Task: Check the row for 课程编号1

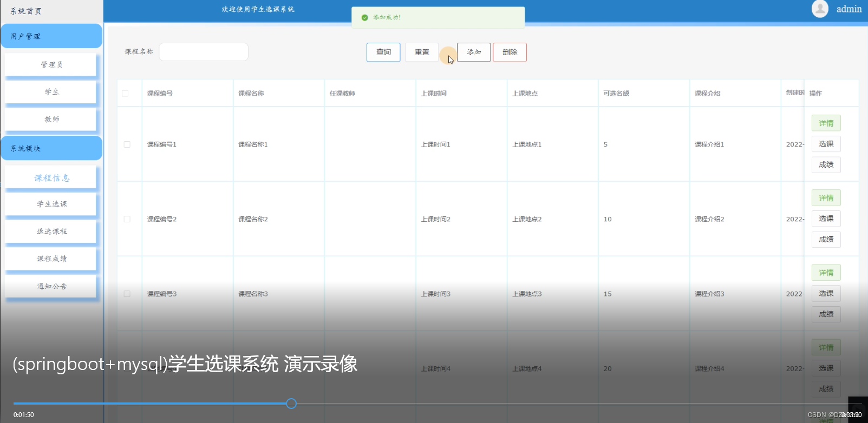Action: [x=127, y=144]
